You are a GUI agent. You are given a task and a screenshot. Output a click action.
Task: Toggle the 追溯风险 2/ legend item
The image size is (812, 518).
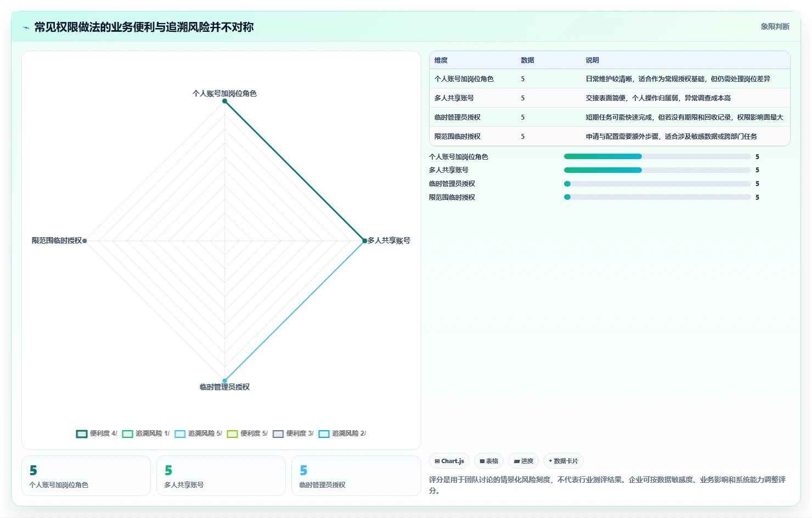[342, 433]
